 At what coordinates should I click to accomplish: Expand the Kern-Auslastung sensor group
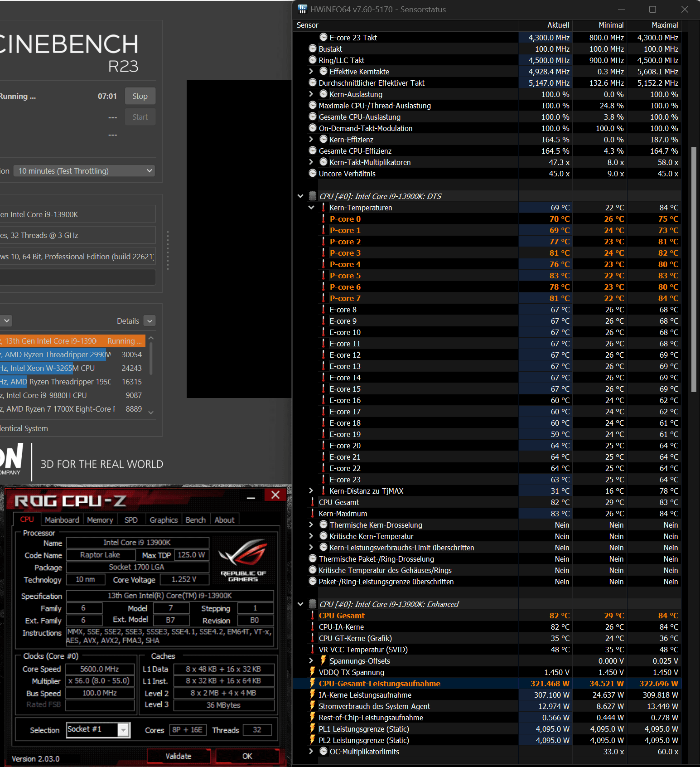[x=311, y=94]
